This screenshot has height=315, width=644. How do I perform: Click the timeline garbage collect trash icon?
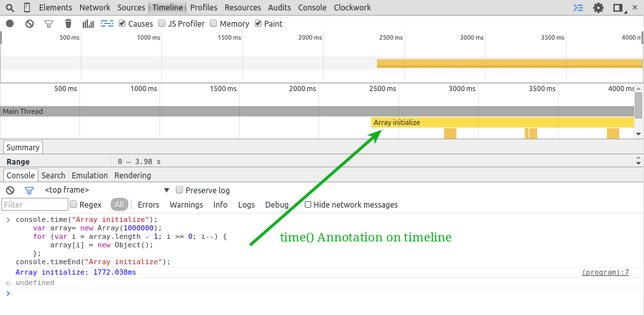click(x=68, y=23)
